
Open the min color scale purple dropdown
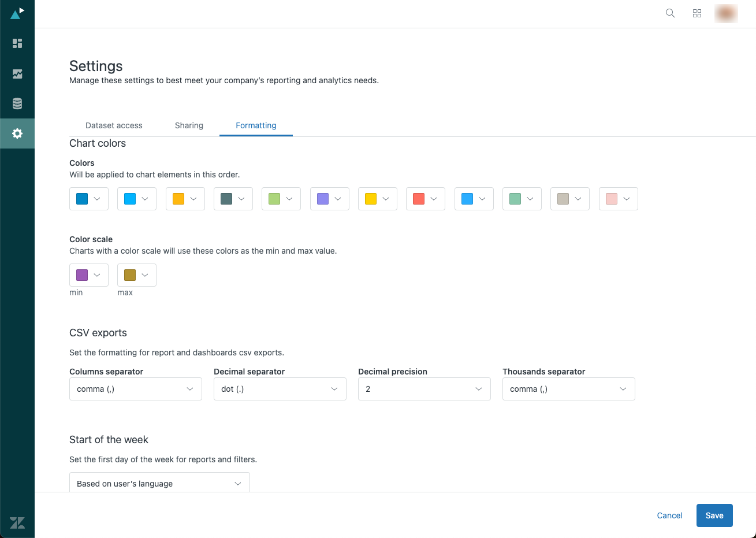(89, 275)
